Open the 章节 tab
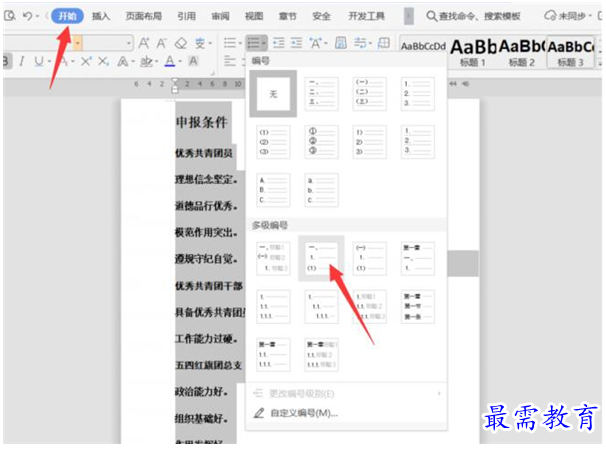This screenshot has height=449, width=606. coord(288,16)
